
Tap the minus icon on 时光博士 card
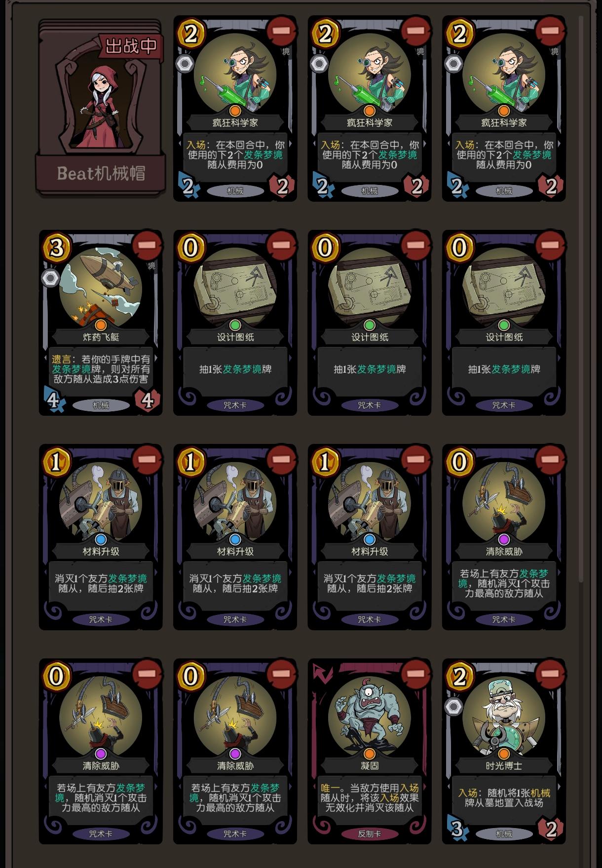550,674
